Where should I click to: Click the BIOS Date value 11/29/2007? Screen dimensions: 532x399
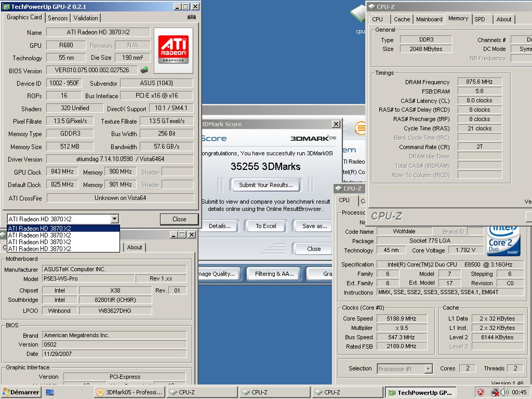point(114,354)
